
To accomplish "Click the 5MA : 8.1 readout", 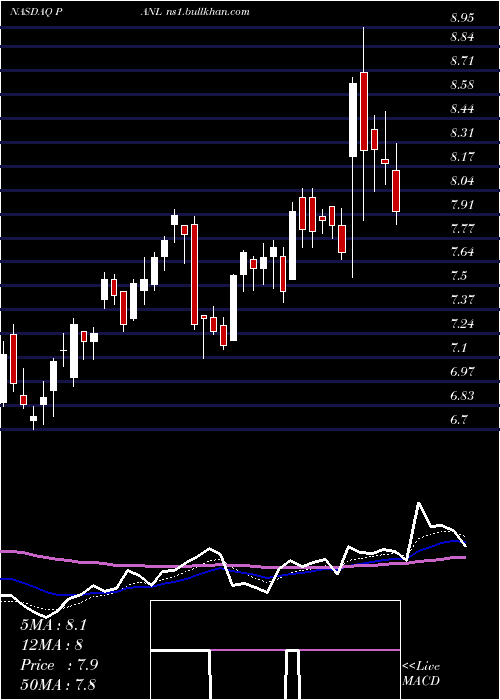I will [x=53, y=625].
